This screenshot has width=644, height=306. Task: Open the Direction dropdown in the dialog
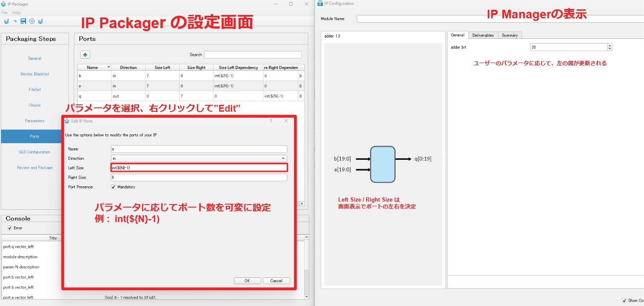(199, 158)
